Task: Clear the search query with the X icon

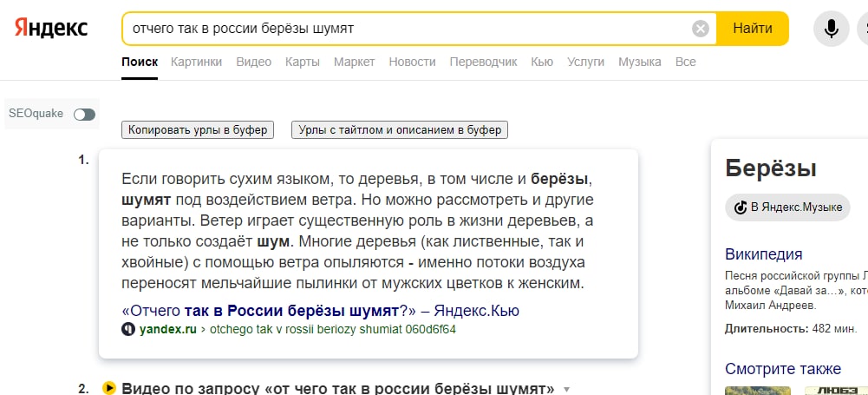Action: pyautogui.click(x=701, y=29)
